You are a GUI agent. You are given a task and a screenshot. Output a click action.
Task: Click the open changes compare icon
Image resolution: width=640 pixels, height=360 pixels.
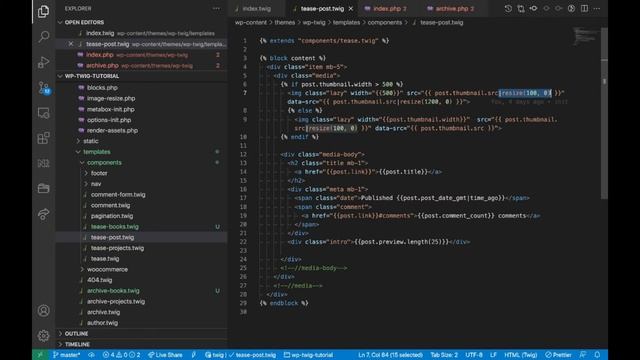pos(521,9)
